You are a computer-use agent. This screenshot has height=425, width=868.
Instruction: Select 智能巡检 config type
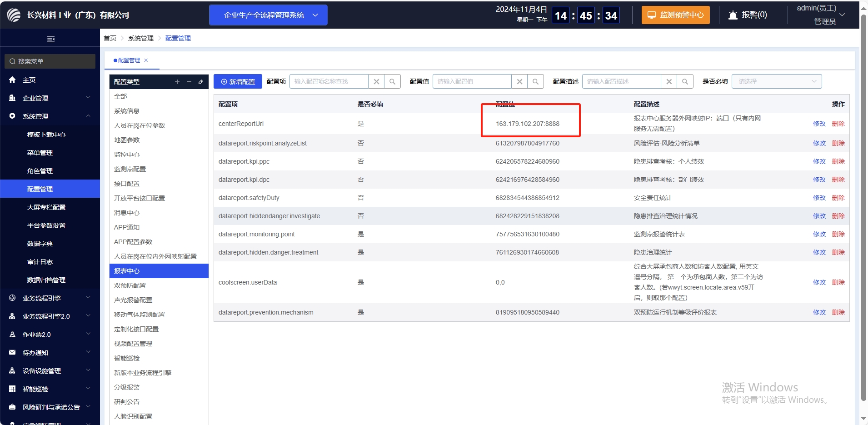(159, 358)
